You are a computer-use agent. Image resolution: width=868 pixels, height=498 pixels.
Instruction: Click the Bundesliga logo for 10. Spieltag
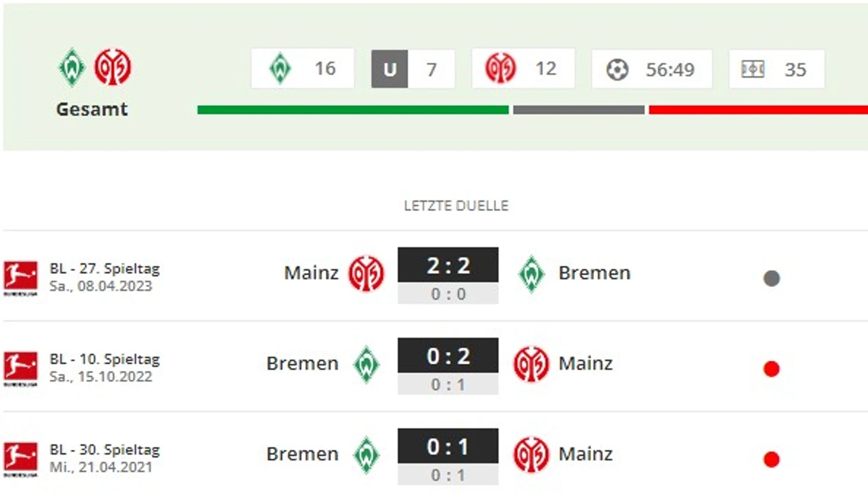pos(20,368)
